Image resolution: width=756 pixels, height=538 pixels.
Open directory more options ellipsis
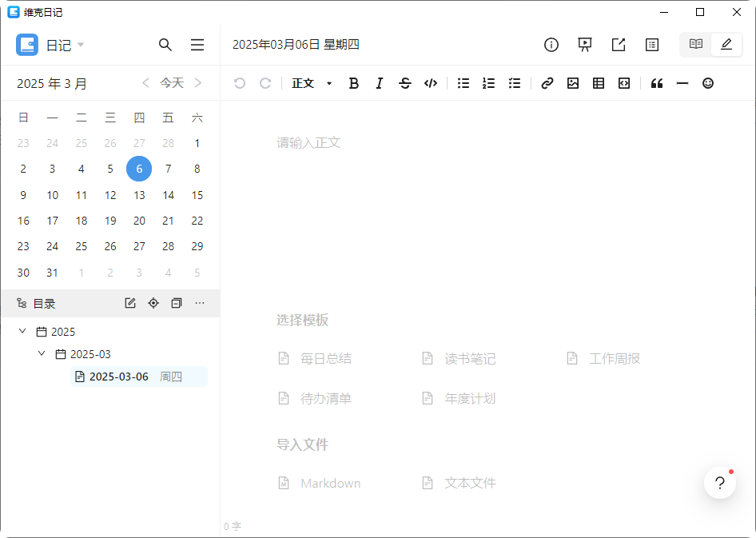point(200,303)
